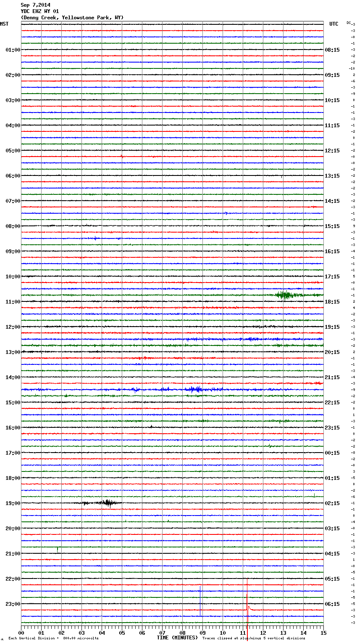
Task: Select the 06:00 MST time label
Action: coord(13,176)
